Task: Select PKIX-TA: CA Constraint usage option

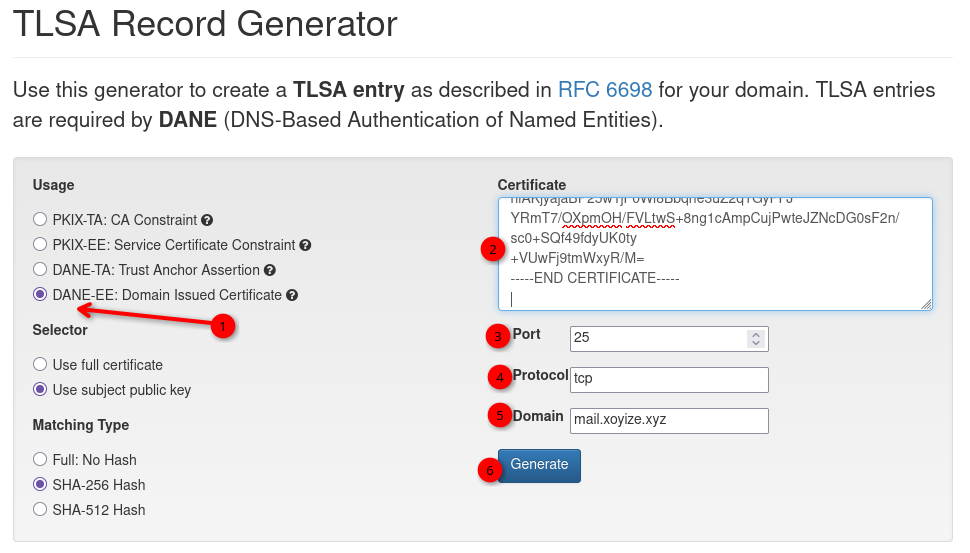Action: pyautogui.click(x=40, y=220)
